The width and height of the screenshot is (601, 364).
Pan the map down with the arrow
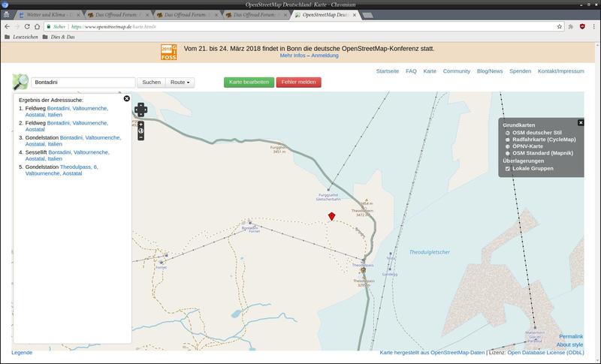140,114
